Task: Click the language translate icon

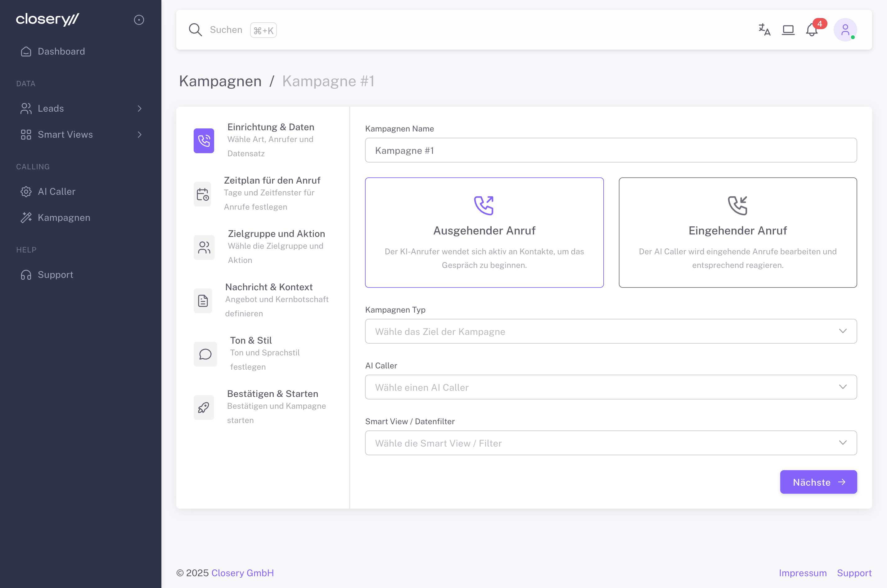Action: point(764,30)
